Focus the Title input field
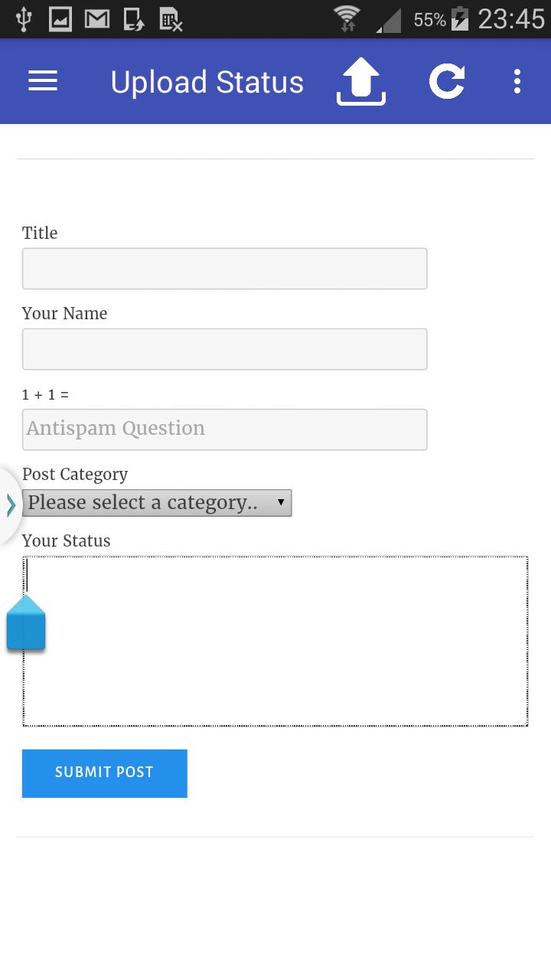This screenshot has height=980, width=551. 224,269
